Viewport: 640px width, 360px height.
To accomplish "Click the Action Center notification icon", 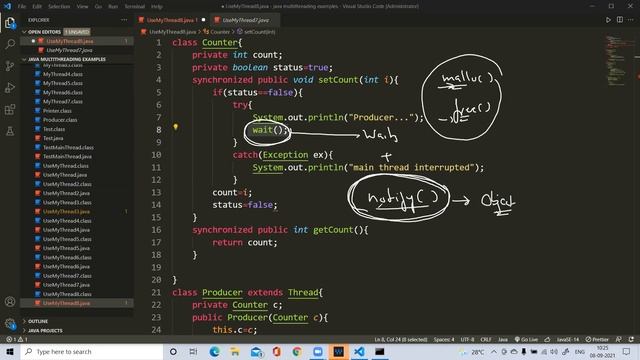I will click(x=627, y=351).
